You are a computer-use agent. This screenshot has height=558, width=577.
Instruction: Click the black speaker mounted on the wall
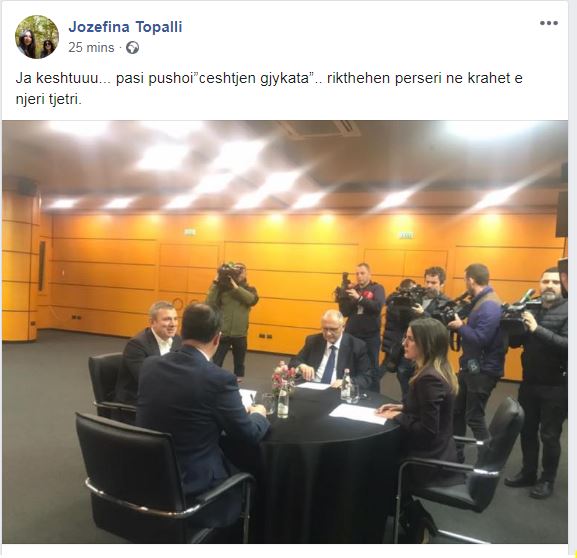562,213
